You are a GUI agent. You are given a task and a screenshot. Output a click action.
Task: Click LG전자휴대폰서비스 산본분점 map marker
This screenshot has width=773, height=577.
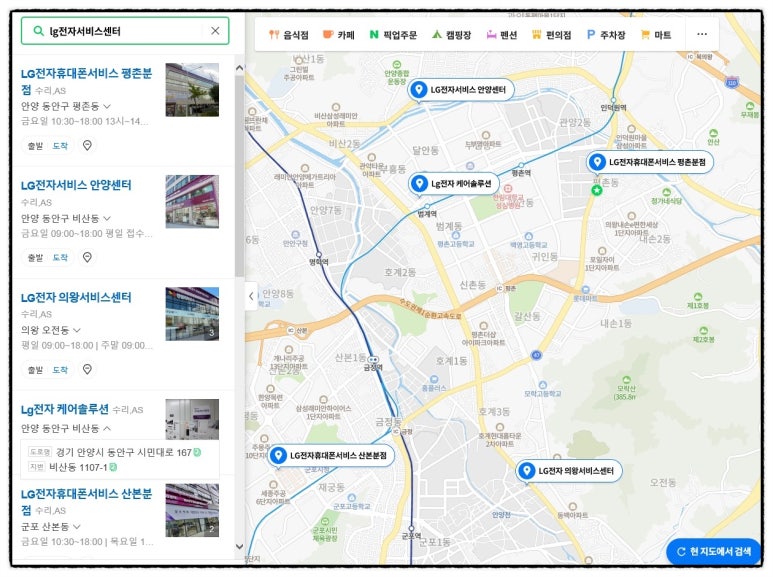pos(331,455)
